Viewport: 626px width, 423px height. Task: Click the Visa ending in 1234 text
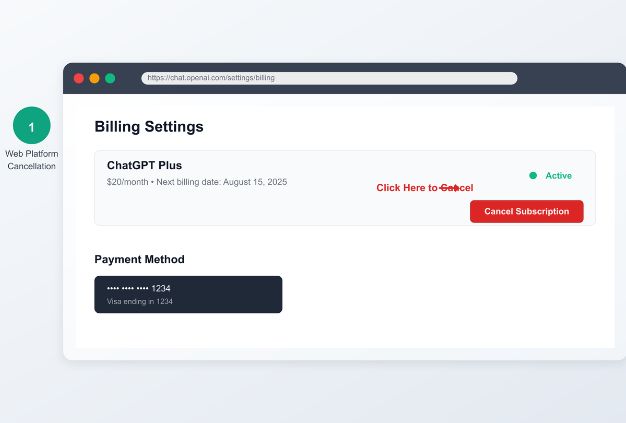click(140, 301)
